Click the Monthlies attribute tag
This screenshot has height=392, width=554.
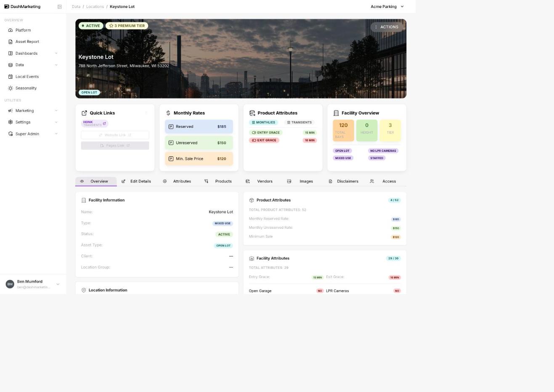[x=263, y=122]
